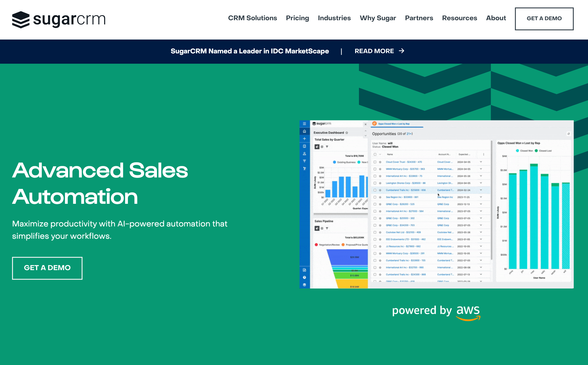Click the document icon near sidebar bottom
588x365 pixels.
(304, 270)
